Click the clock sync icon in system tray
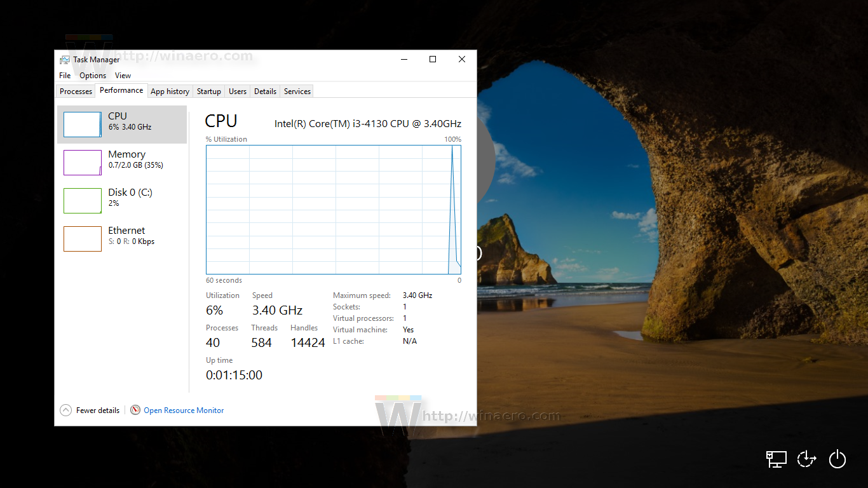Screen dimensions: 868x488 tap(806, 459)
